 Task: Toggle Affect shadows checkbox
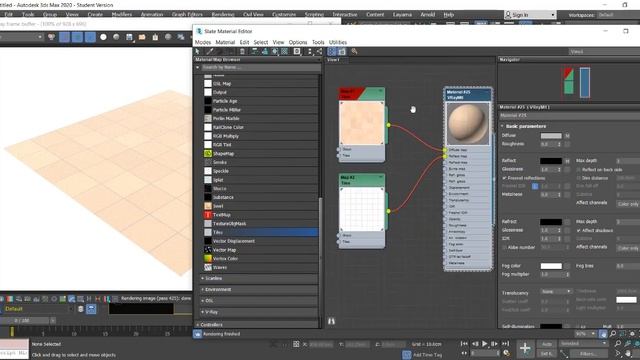578,231
